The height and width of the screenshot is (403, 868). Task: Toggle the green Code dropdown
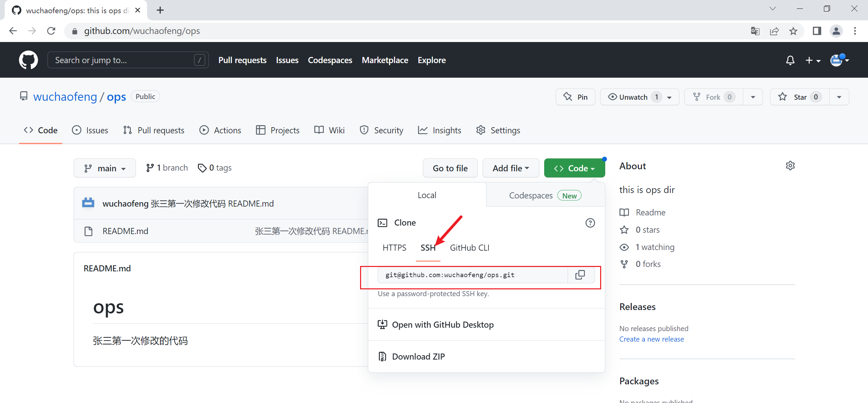click(x=574, y=168)
